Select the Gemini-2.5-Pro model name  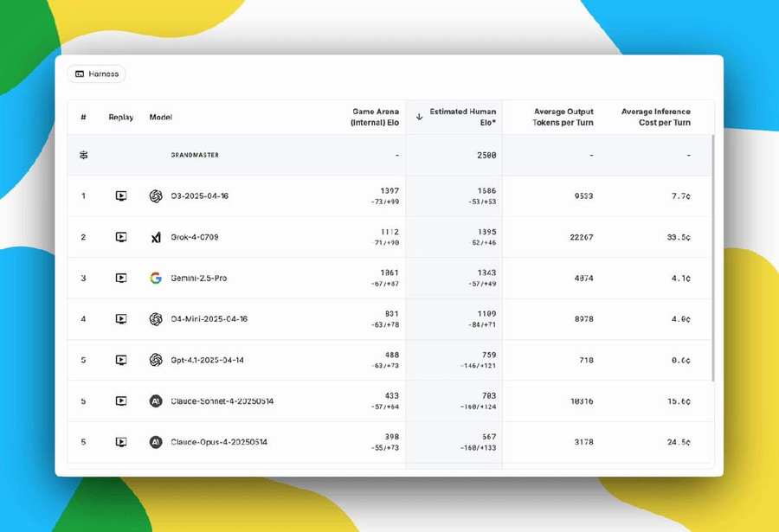click(199, 279)
